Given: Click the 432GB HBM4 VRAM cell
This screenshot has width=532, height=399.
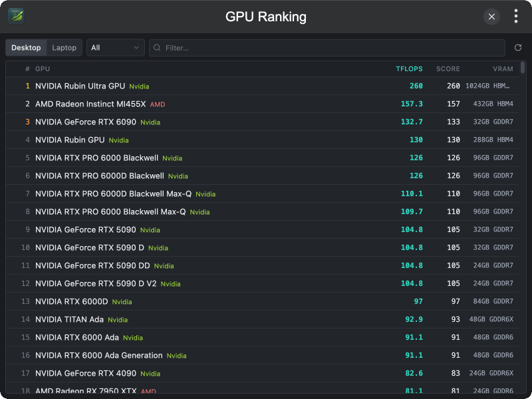Looking at the screenshot, I should tap(493, 104).
